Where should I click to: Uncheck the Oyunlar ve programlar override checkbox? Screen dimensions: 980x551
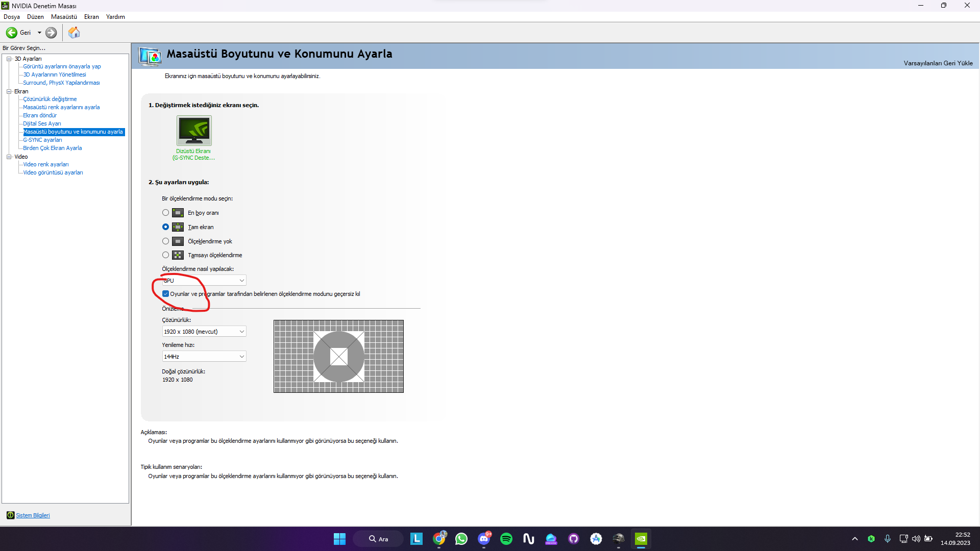(x=165, y=294)
